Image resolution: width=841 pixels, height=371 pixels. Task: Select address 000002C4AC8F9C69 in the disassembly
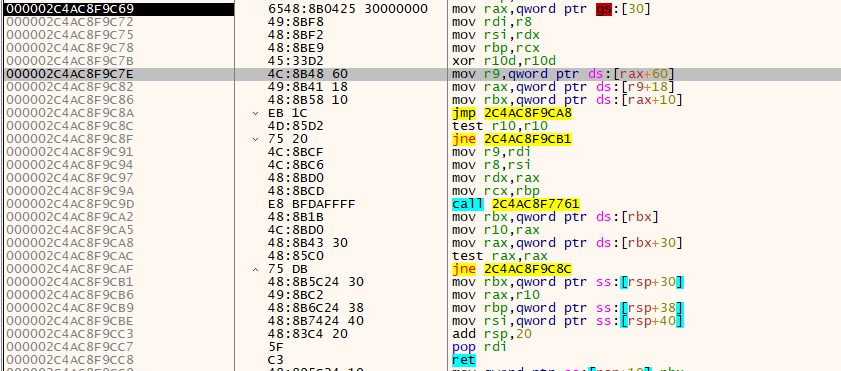[70, 9]
